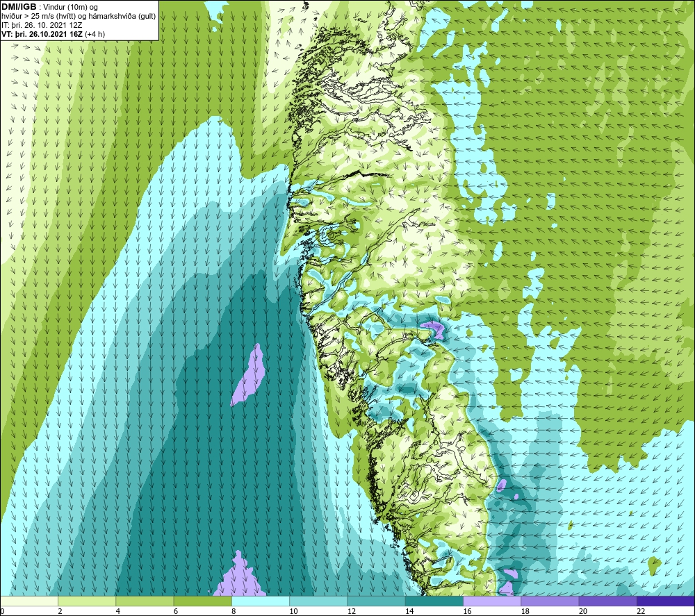The width and height of the screenshot is (695, 616).
Task: Click the legend value label 20
Action: click(583, 611)
